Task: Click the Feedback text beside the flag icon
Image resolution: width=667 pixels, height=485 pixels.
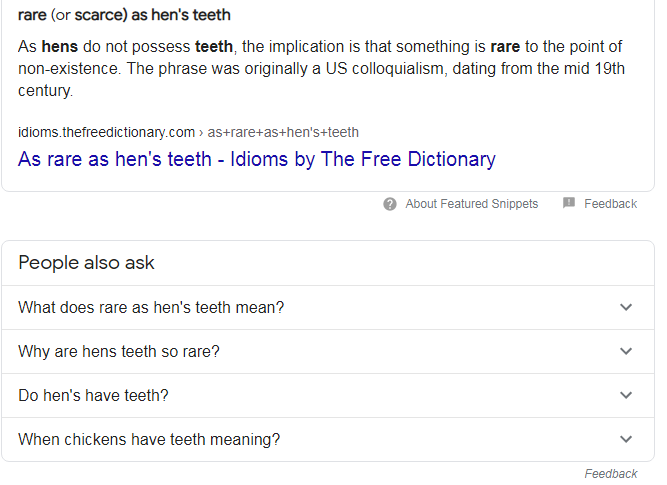Action: point(610,204)
